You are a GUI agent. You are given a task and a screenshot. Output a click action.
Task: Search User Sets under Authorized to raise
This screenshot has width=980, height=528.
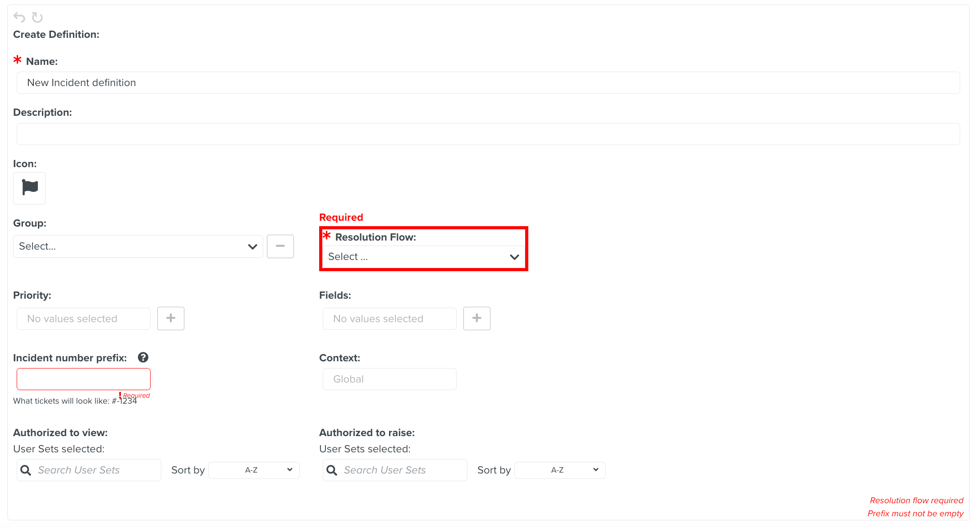click(x=401, y=470)
